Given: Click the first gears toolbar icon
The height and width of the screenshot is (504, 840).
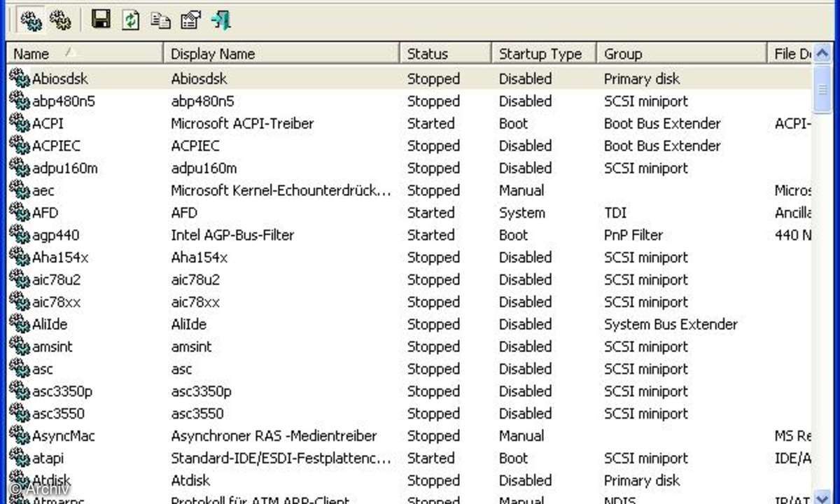Looking at the screenshot, I should 31,21.
